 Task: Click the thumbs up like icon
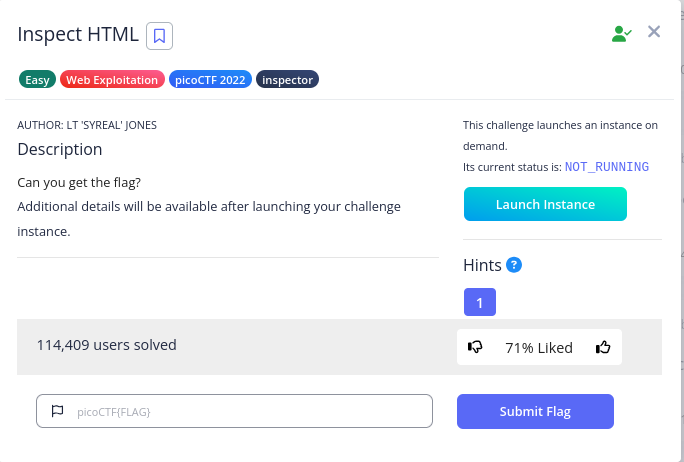[x=603, y=348]
